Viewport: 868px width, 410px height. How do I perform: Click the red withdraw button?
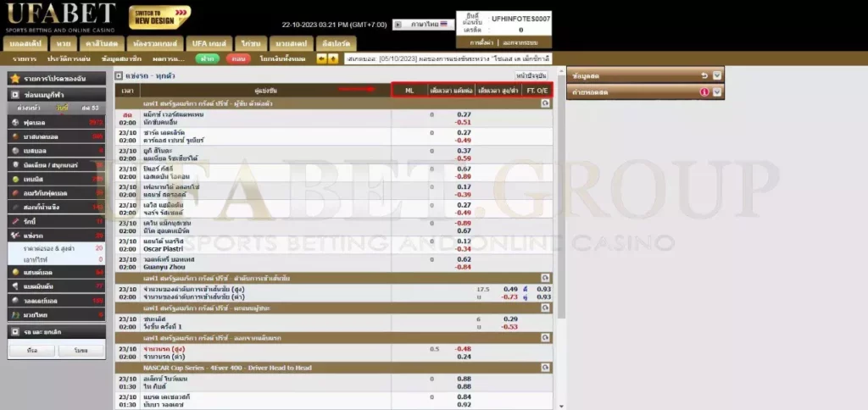tap(239, 58)
